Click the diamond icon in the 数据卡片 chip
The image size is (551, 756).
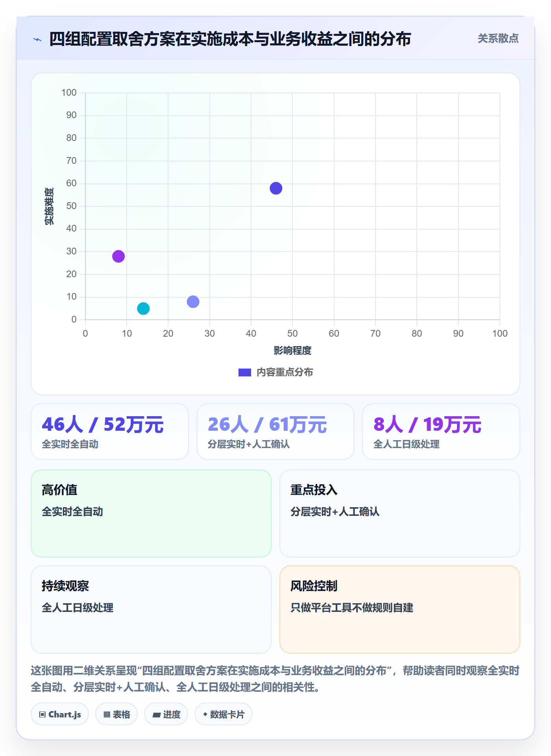tap(205, 714)
